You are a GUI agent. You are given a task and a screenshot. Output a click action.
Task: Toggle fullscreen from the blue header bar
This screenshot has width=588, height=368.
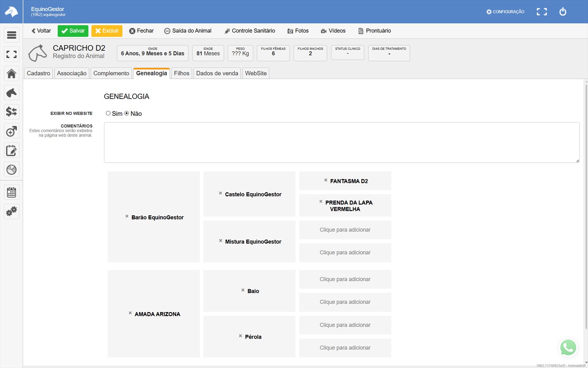(x=542, y=12)
